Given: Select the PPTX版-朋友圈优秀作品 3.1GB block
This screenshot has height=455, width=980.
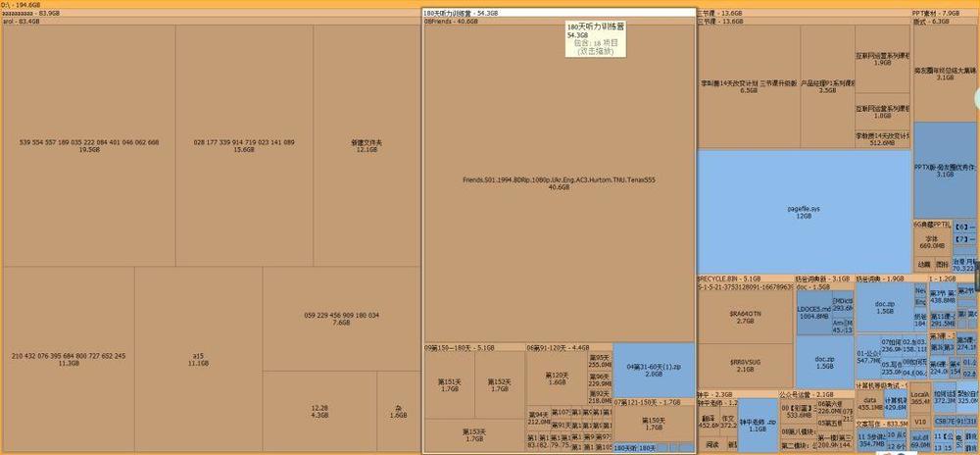Looking at the screenshot, I should click(x=945, y=171).
